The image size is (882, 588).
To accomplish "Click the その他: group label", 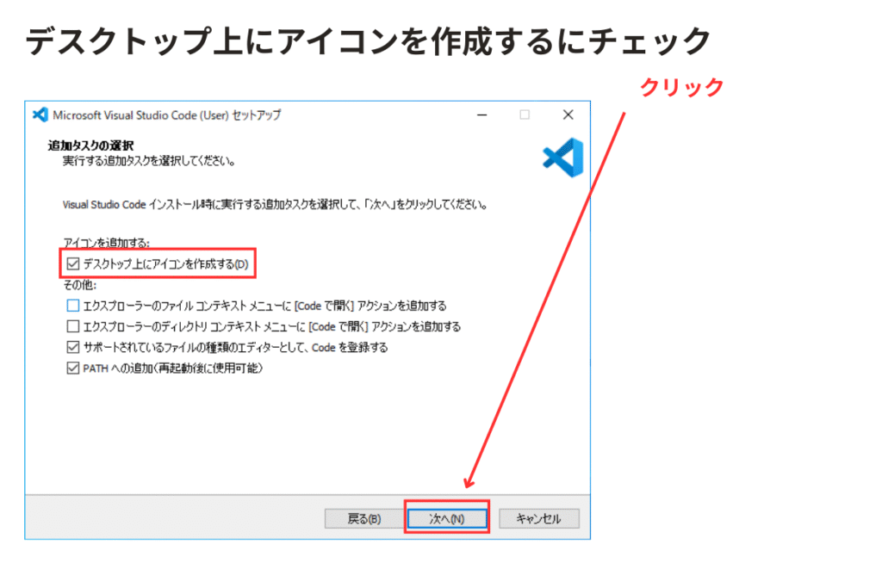I will (x=80, y=285).
